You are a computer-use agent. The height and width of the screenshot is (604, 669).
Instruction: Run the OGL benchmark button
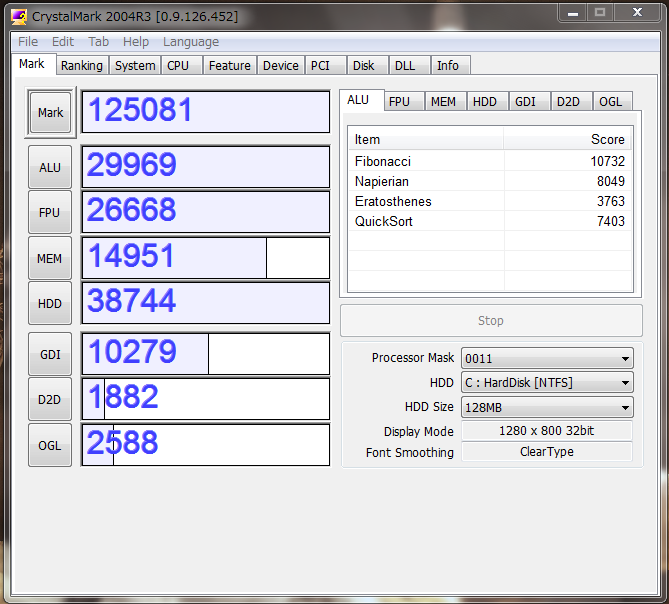click(x=50, y=445)
